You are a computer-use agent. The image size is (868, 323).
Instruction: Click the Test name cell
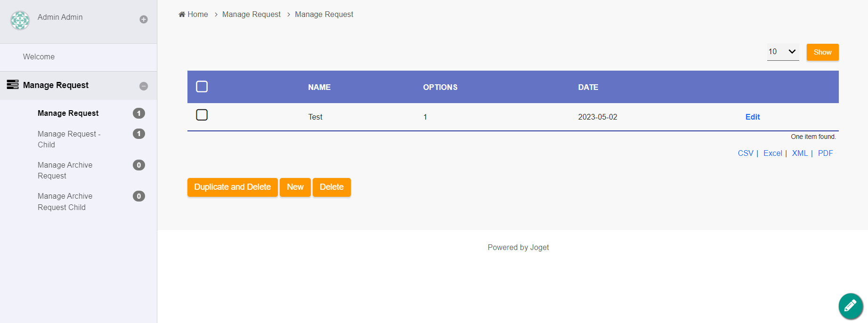point(315,117)
